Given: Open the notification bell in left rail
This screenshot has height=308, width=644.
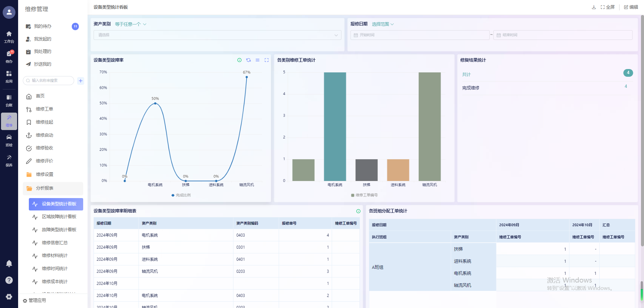Looking at the screenshot, I should click(9, 263).
